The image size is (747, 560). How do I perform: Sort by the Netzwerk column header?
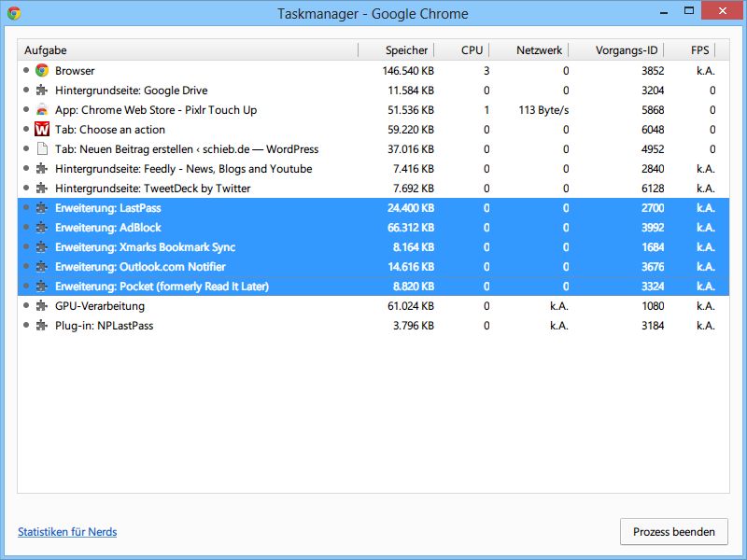click(529, 50)
